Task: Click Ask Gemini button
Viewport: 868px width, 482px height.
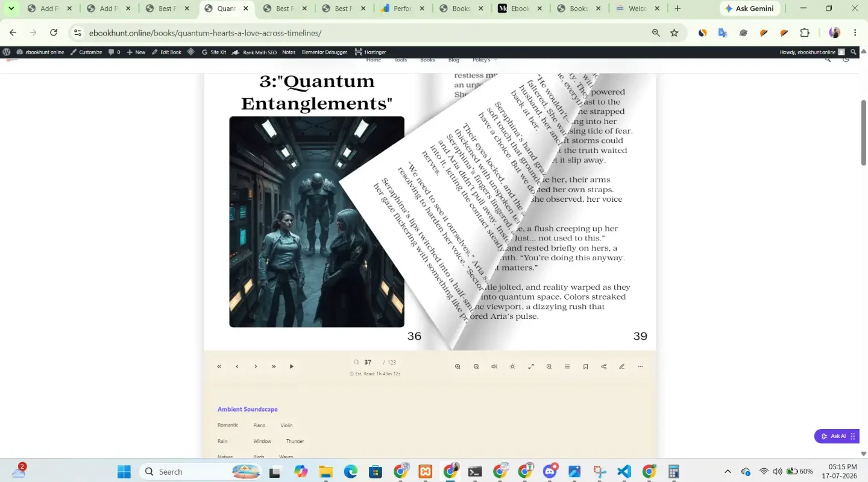Action: point(749,8)
